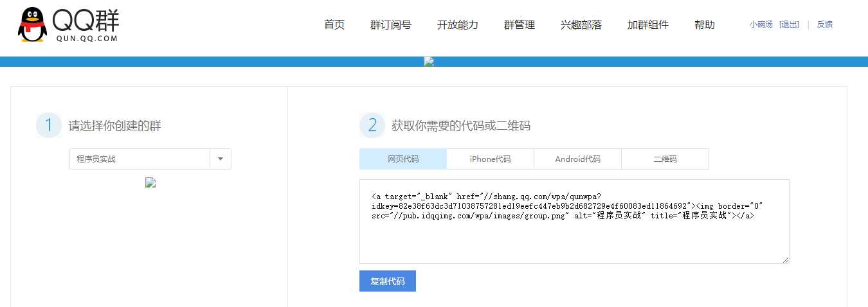Click the 请选择你创建的群 heading
This screenshot has width=868, height=307.
115,126
